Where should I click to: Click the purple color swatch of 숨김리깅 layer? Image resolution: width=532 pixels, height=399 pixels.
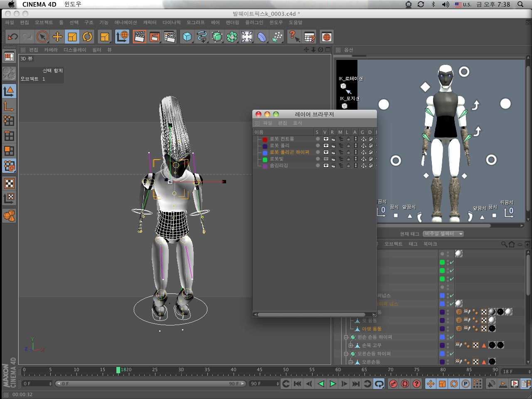coord(265,166)
